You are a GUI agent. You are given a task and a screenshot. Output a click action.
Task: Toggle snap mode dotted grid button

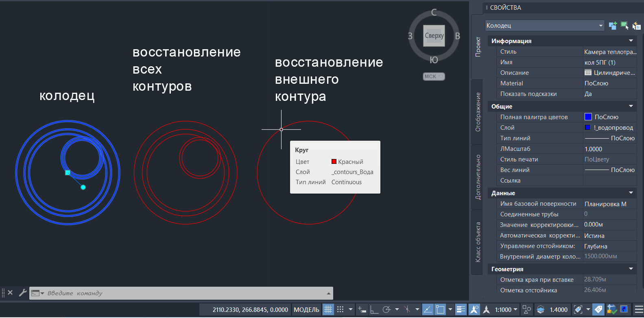(341, 310)
